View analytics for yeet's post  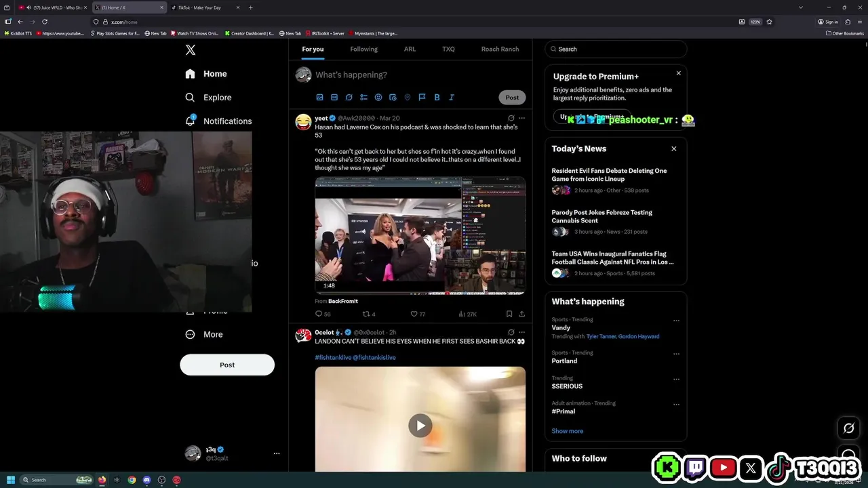(x=468, y=314)
